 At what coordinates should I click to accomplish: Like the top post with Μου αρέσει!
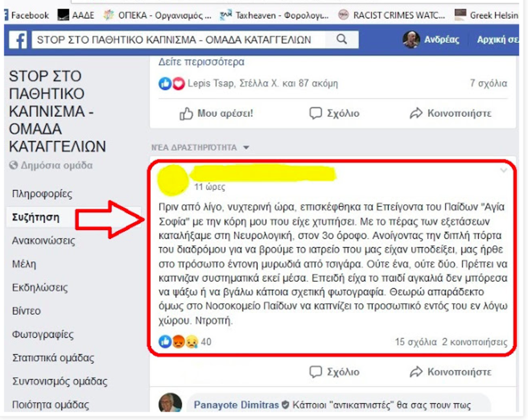[216, 113]
